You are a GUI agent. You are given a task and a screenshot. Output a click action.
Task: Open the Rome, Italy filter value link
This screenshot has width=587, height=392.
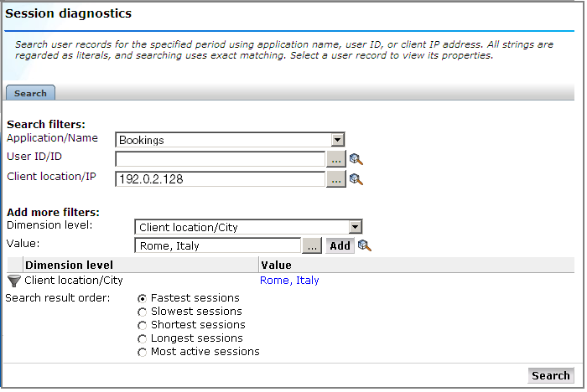pyautogui.click(x=289, y=281)
